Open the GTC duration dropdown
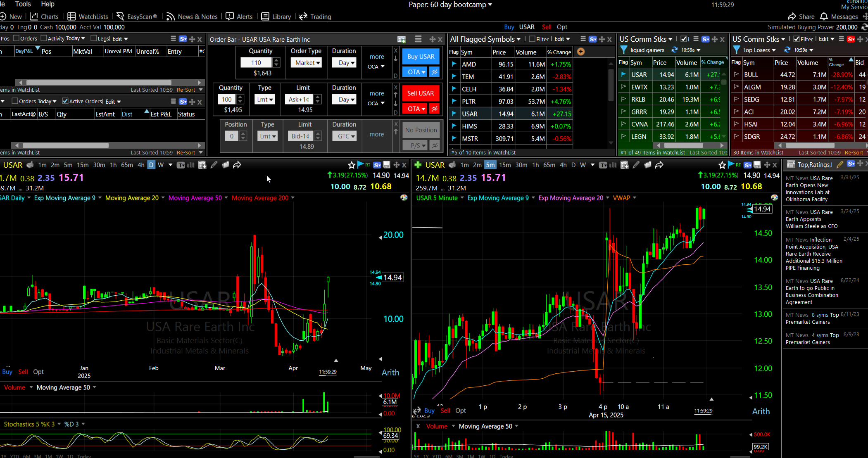The height and width of the screenshot is (458, 868). pyautogui.click(x=345, y=136)
